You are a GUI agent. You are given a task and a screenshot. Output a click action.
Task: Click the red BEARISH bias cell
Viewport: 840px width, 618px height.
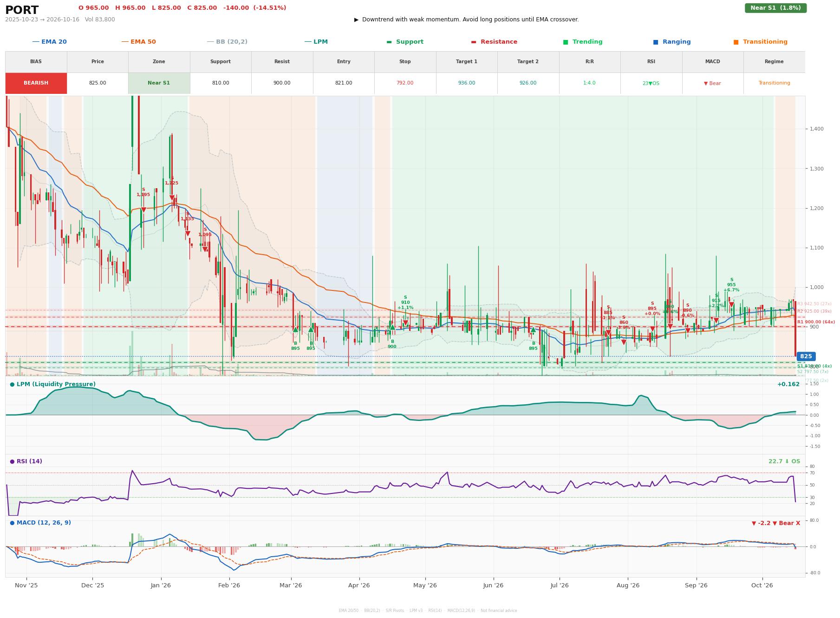point(36,83)
